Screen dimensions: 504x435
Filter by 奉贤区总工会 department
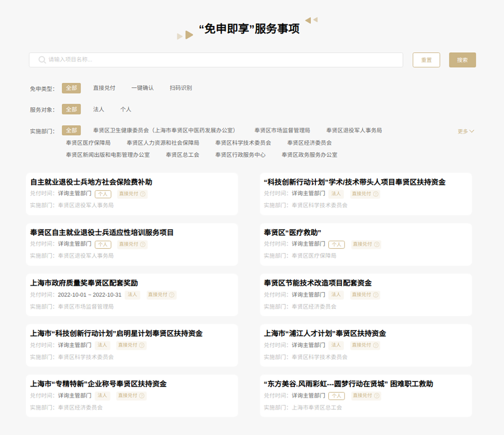point(183,155)
